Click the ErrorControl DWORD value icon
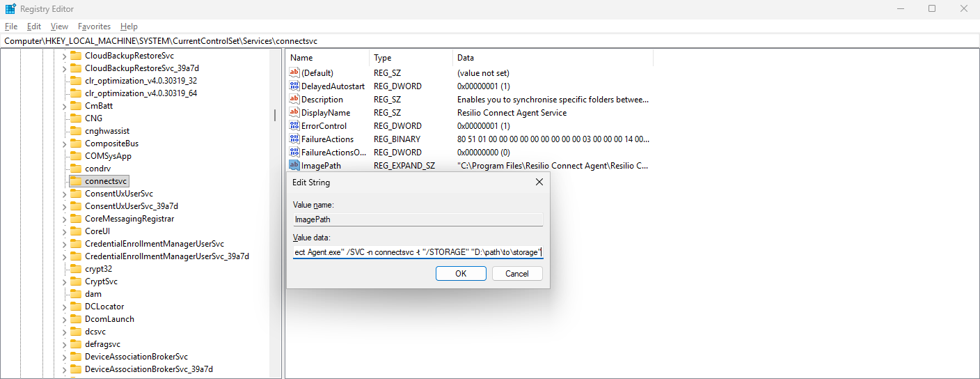 [x=294, y=126]
